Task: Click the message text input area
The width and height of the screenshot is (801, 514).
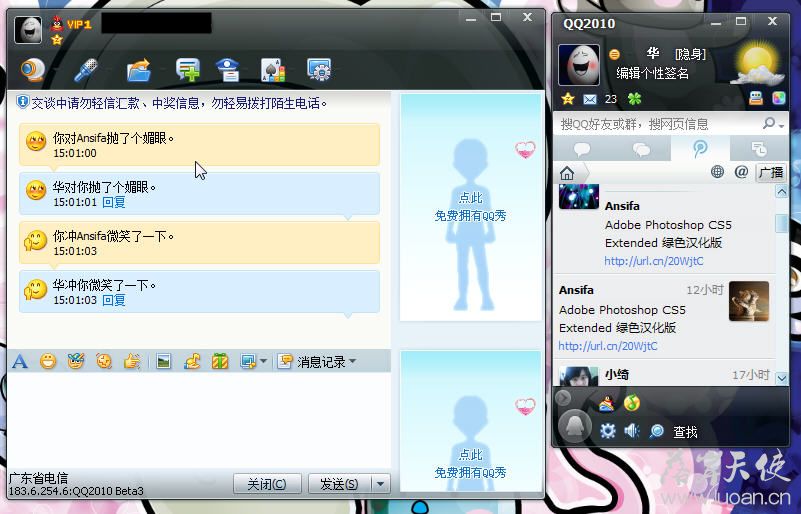Action: pyautogui.click(x=199, y=419)
